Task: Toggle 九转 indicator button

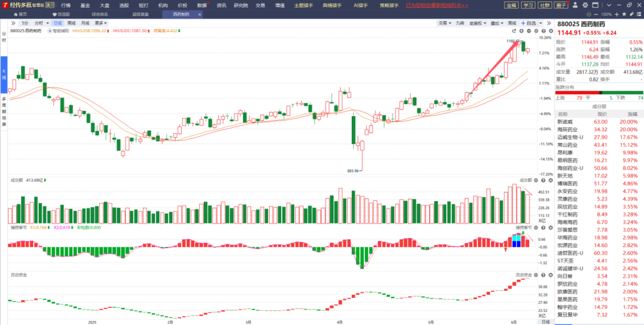Action: (460, 23)
